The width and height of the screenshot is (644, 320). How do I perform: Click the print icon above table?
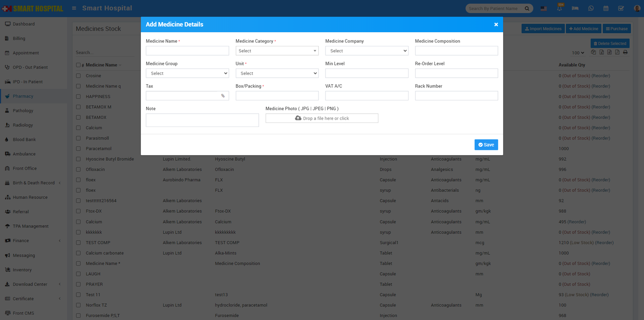[x=625, y=52]
